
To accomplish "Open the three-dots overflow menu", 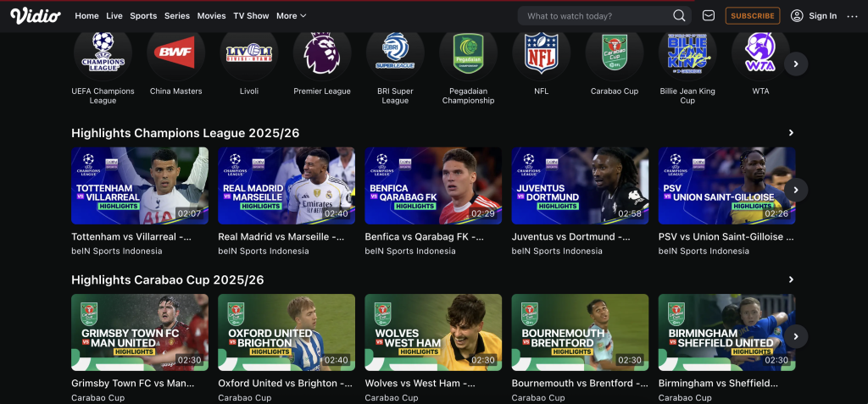I will 852,16.
